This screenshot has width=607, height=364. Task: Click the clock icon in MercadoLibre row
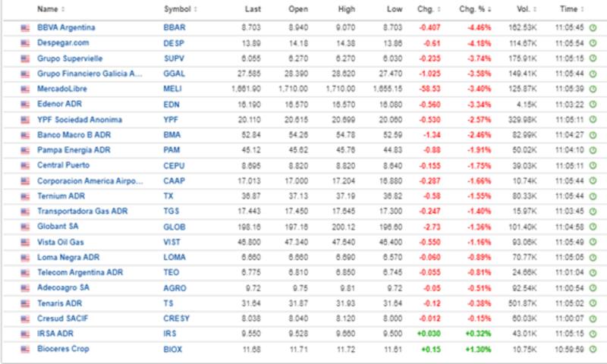tap(593, 89)
